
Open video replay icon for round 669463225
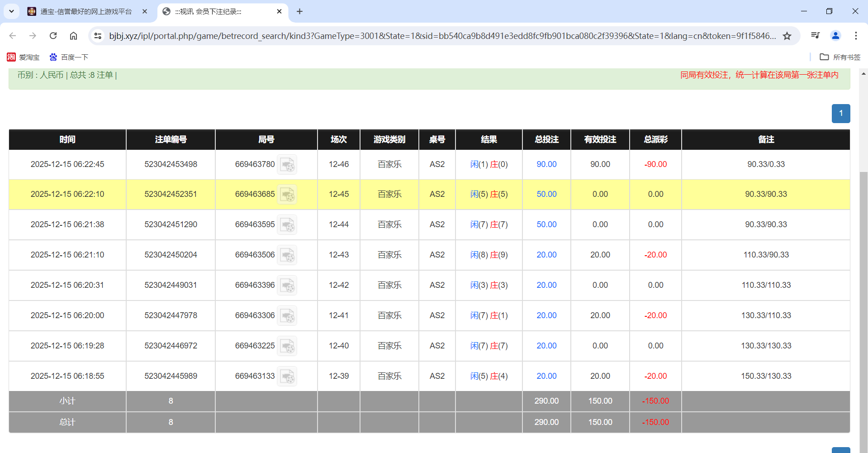pos(287,346)
